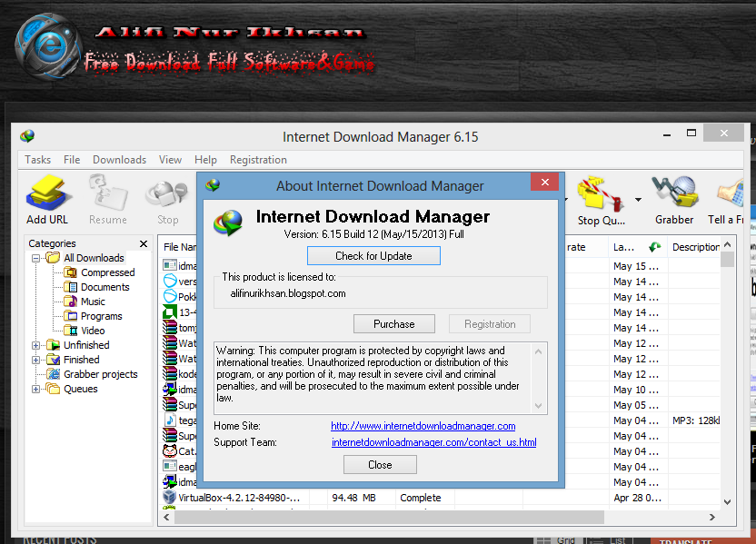The image size is (756, 544).
Task: Click the Stop Queue toolbar icon
Action: point(601,201)
